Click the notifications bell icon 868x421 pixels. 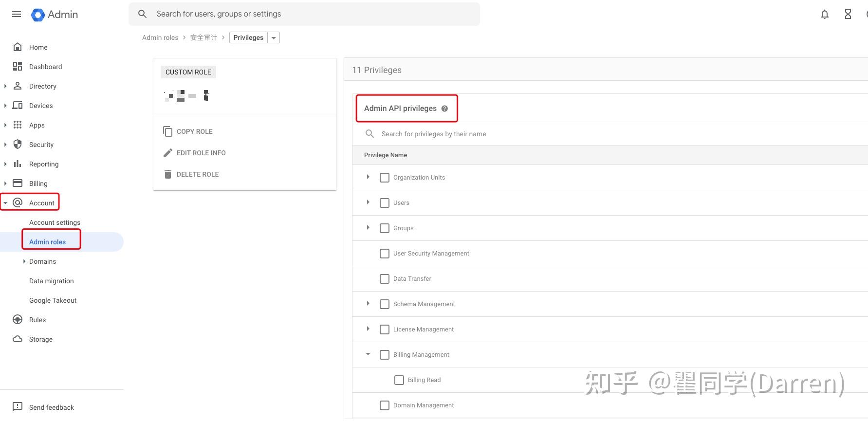tap(824, 15)
